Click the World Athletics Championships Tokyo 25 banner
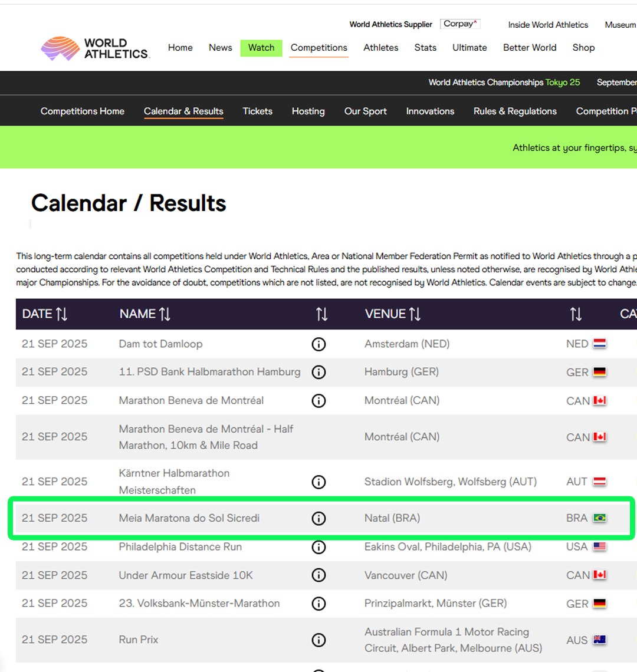637x672 pixels. 504,83
